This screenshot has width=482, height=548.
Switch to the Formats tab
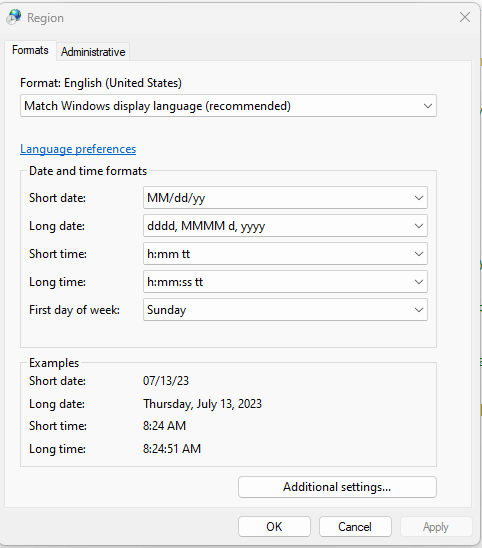tap(30, 50)
